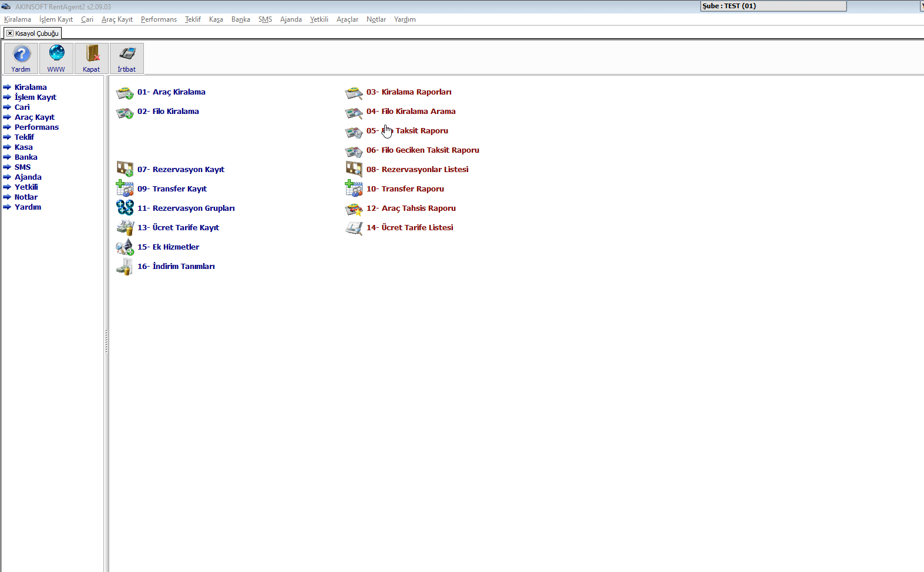Open the Yardım help toolbar button

(21, 58)
